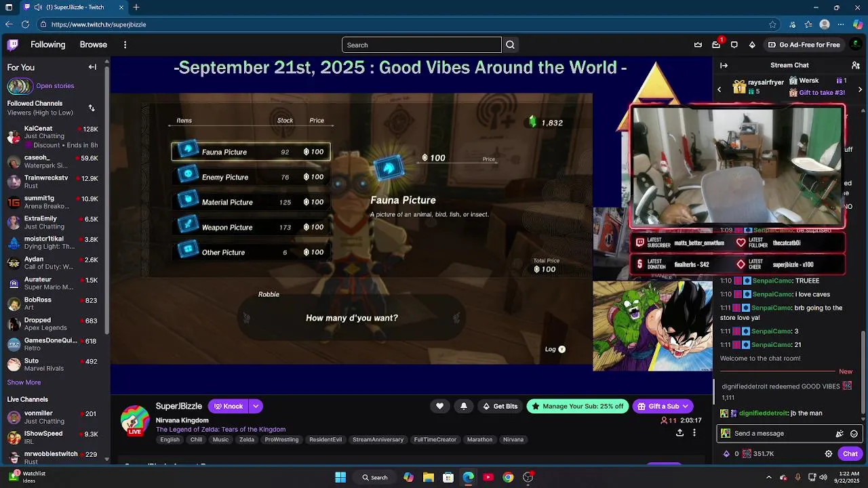Sort followed channels with arrows icon
Screen dimensions: 868x488
click(92, 108)
